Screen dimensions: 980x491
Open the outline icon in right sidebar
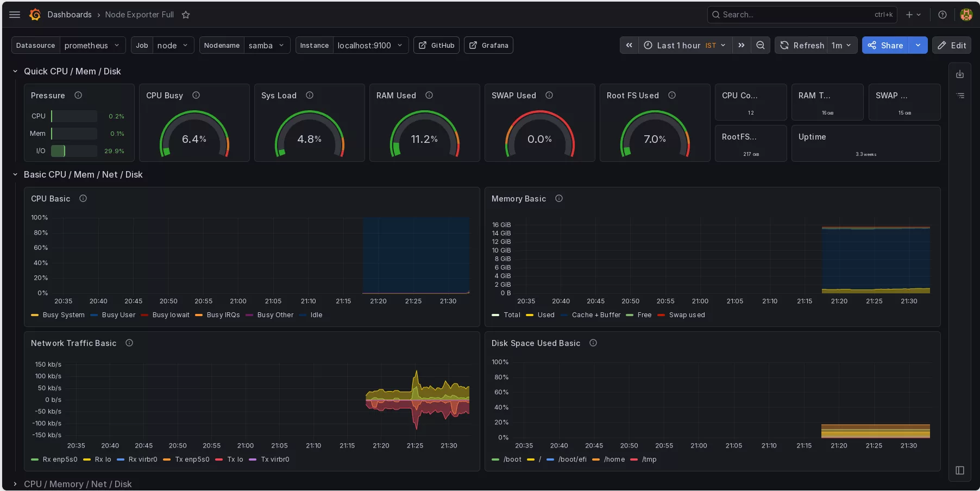pos(960,96)
